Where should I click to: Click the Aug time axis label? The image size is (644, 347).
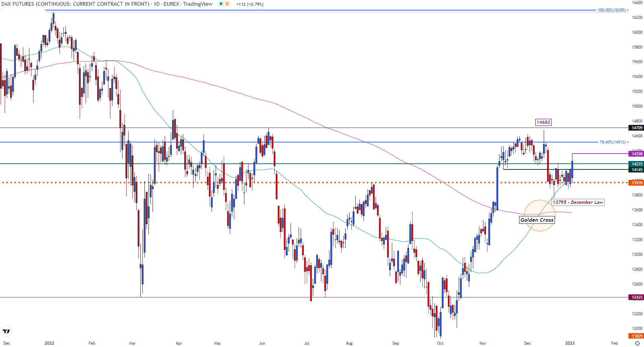pos(349,343)
